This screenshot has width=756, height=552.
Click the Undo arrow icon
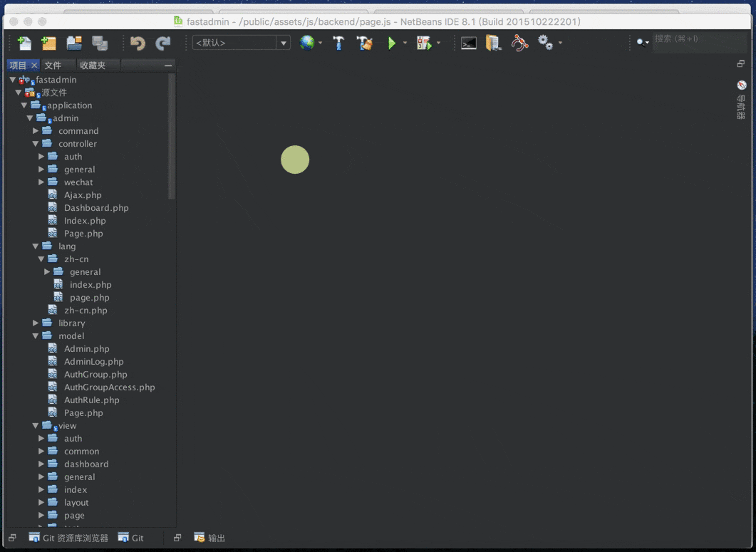click(x=136, y=43)
